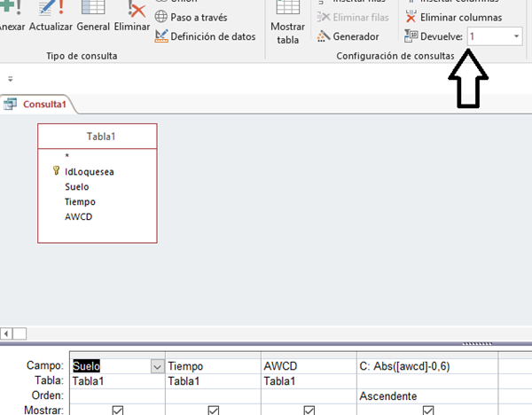
Task: Click the Ascendente cell in Orden row
Action: (427, 396)
